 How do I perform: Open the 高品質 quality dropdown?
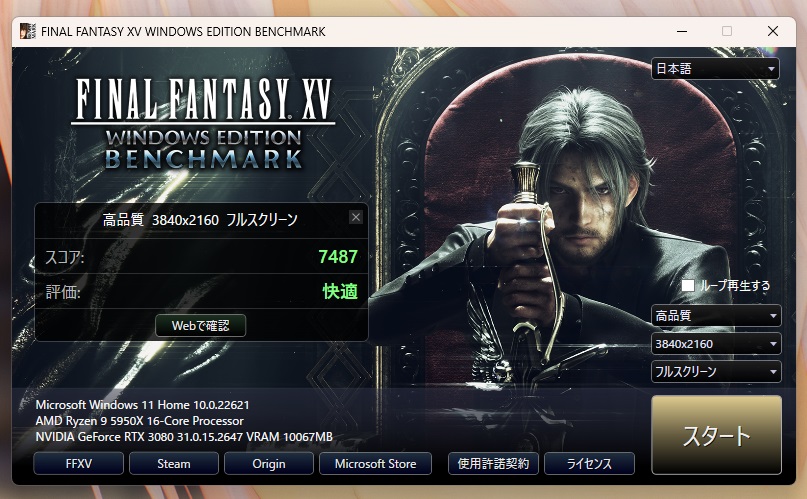(716, 315)
